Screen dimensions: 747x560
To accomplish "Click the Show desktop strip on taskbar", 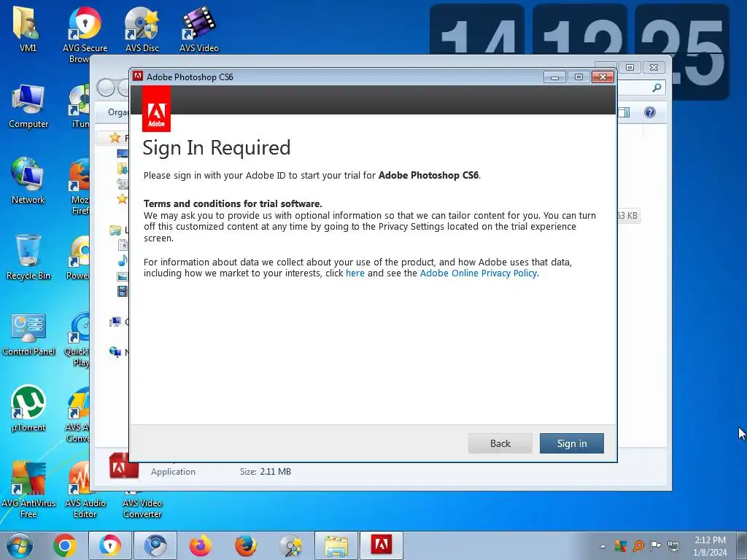I will 743,545.
